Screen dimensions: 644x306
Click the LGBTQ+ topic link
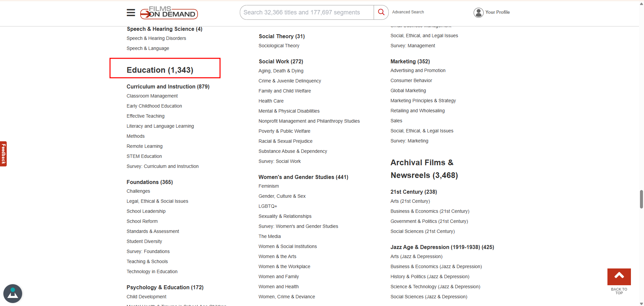pyautogui.click(x=268, y=206)
